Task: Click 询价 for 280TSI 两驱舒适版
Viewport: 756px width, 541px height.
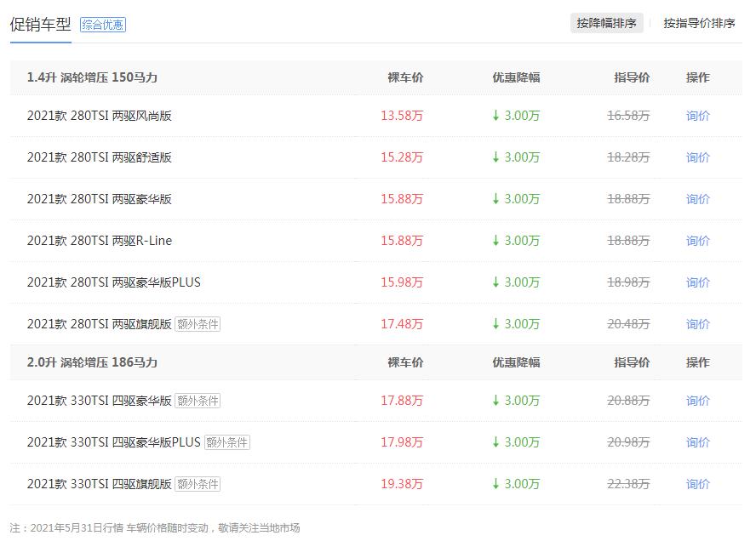Action: [697, 157]
